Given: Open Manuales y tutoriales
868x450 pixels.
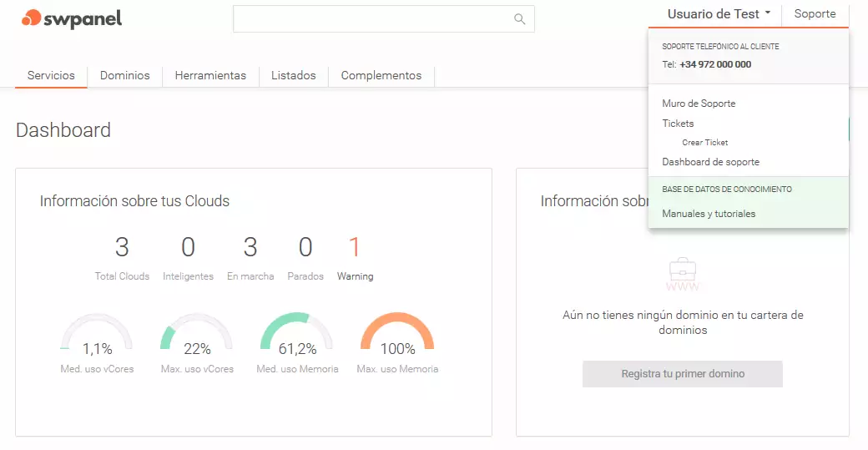Looking at the screenshot, I should pos(709,214).
